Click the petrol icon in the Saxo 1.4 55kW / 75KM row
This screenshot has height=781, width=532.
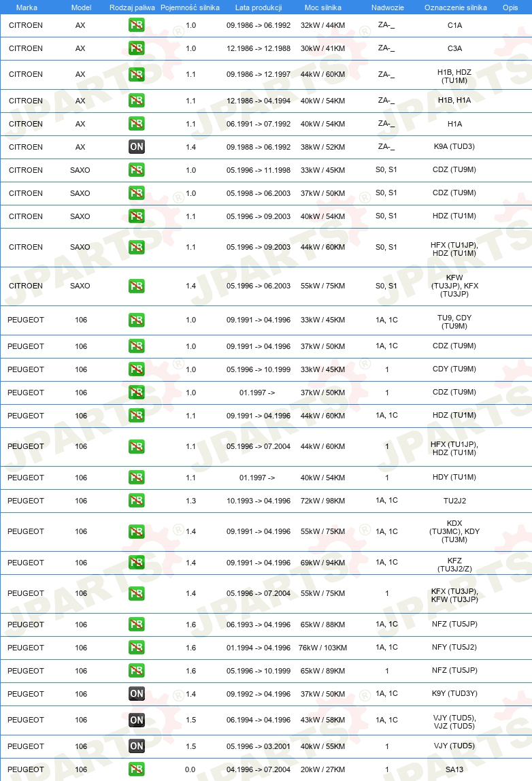point(137,286)
